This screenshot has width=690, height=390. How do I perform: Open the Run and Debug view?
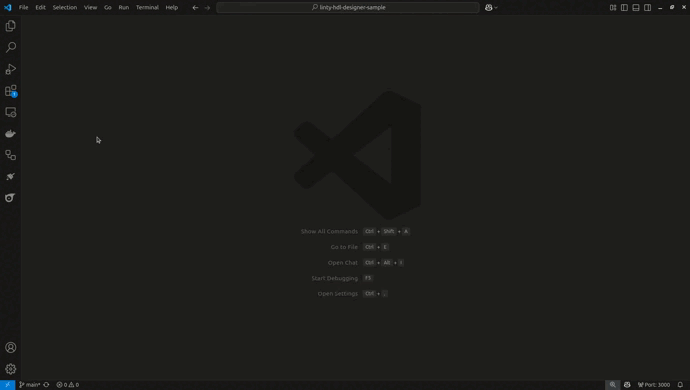[x=11, y=69]
